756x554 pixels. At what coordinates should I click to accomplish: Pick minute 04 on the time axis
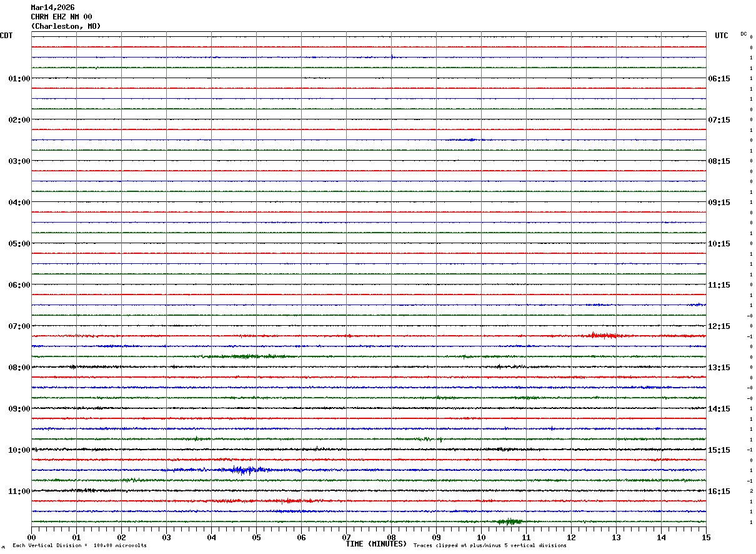point(211,537)
